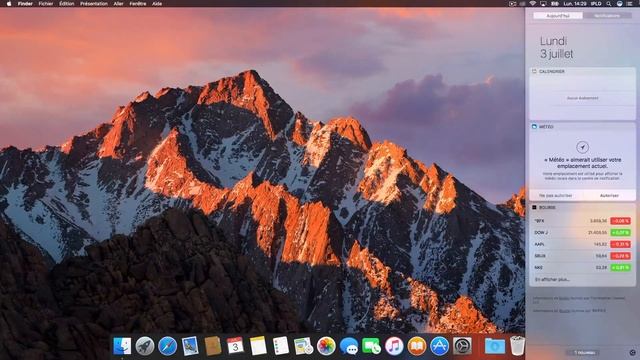This screenshot has width=640, height=360.
Task: Open notification center settings gear
Action: [x=632, y=353]
